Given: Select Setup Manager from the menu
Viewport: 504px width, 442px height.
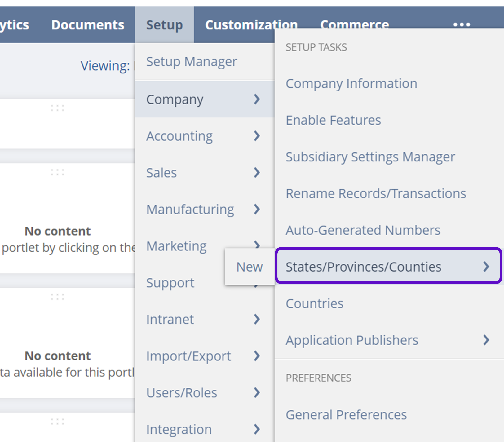Looking at the screenshot, I should click(192, 61).
